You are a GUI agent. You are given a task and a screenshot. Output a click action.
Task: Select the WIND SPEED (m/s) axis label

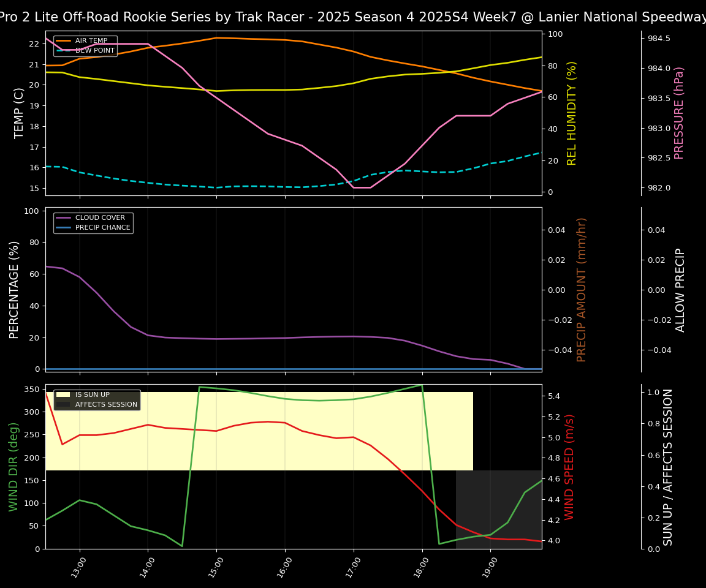pyautogui.click(x=569, y=466)
